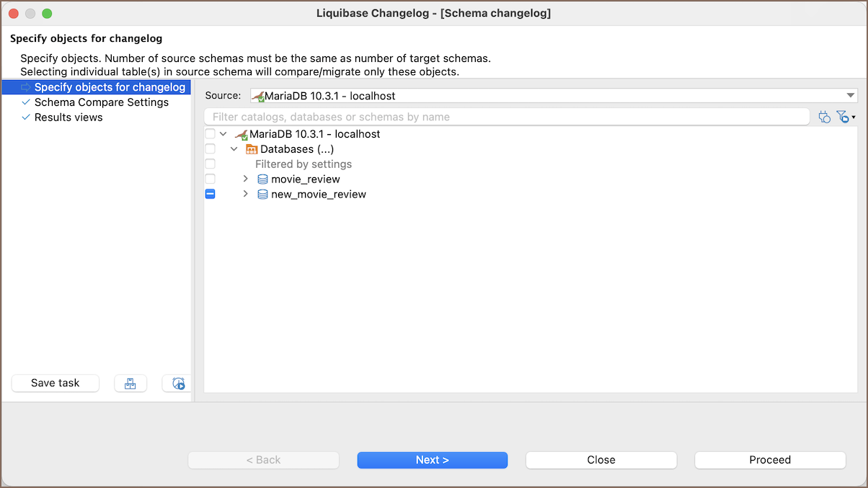Viewport: 868px width, 488px height.
Task: Click the movie_review database icon
Action: click(263, 179)
